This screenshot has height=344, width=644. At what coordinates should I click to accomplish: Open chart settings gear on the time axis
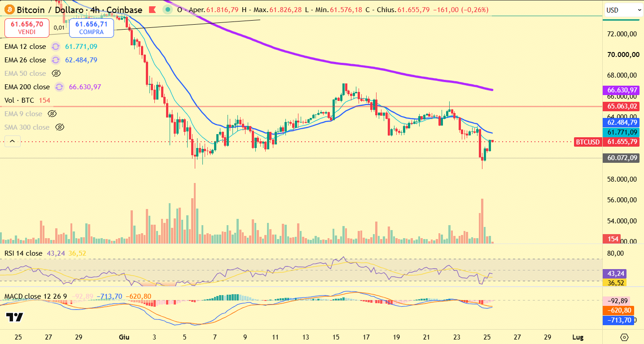coord(624,337)
